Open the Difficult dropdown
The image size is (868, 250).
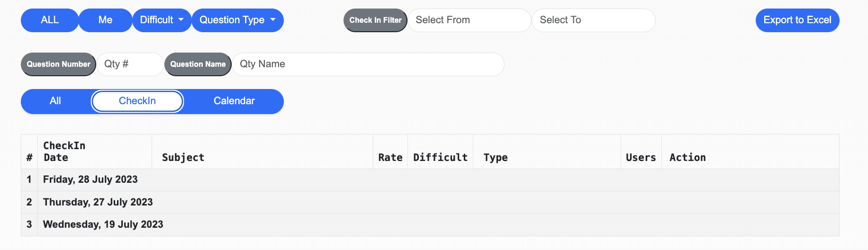coord(162,20)
